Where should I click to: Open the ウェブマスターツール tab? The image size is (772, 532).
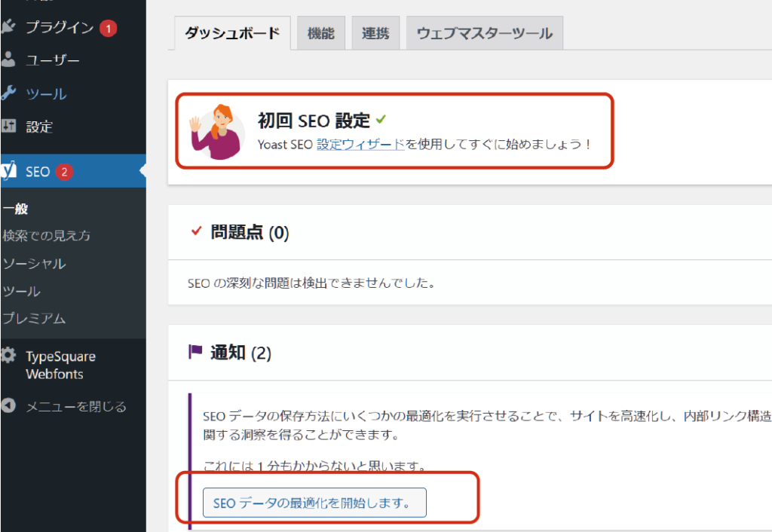[x=485, y=33]
